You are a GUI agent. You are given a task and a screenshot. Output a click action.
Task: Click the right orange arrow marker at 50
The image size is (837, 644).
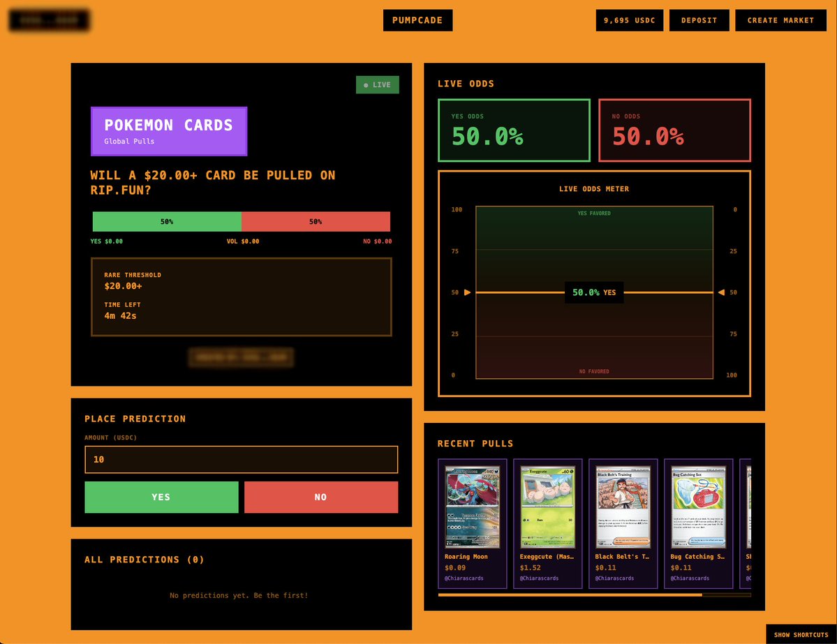721,292
